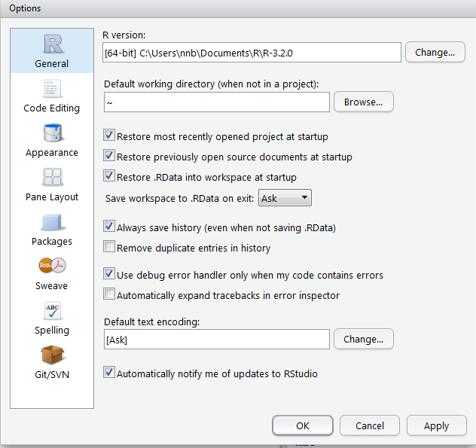The height and width of the screenshot is (448, 476).
Task: Uncheck Always save history option
Action: [110, 227]
